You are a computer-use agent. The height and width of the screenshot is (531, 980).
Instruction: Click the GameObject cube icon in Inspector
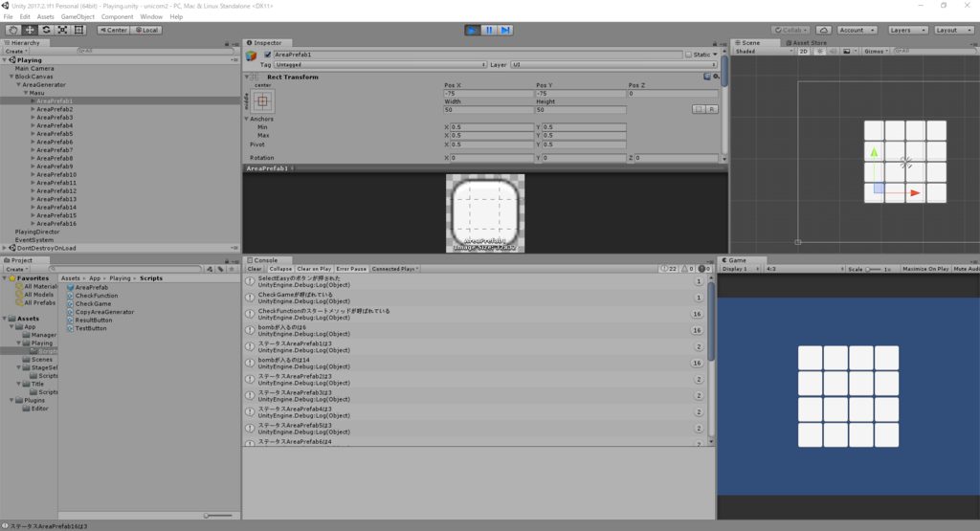[x=252, y=55]
